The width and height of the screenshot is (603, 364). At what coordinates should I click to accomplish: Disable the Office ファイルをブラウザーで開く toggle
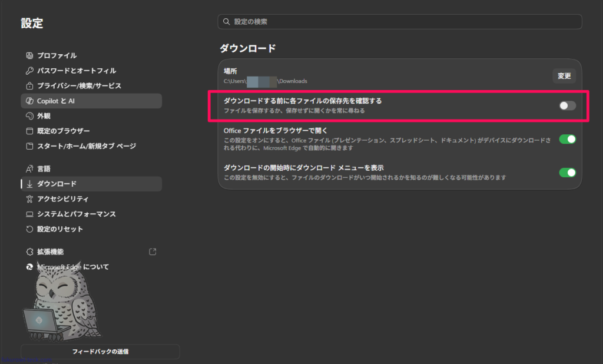(567, 139)
